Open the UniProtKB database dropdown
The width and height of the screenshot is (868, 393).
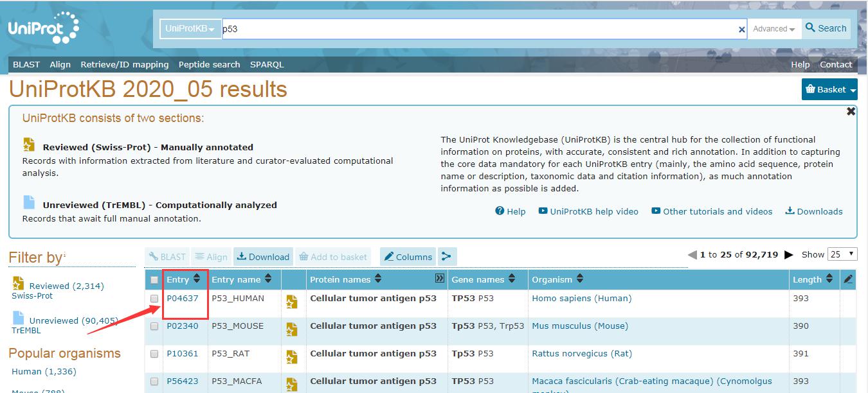[x=190, y=29]
